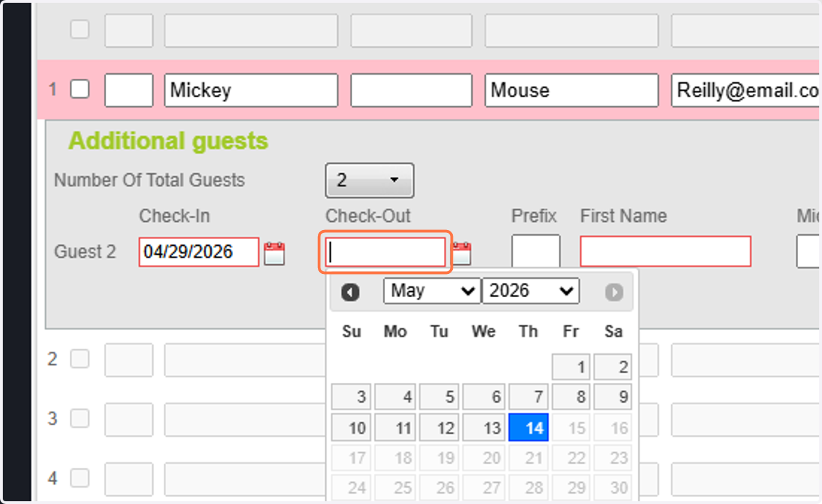Click the Additional guests heading
The image size is (822, 504).
tap(168, 141)
